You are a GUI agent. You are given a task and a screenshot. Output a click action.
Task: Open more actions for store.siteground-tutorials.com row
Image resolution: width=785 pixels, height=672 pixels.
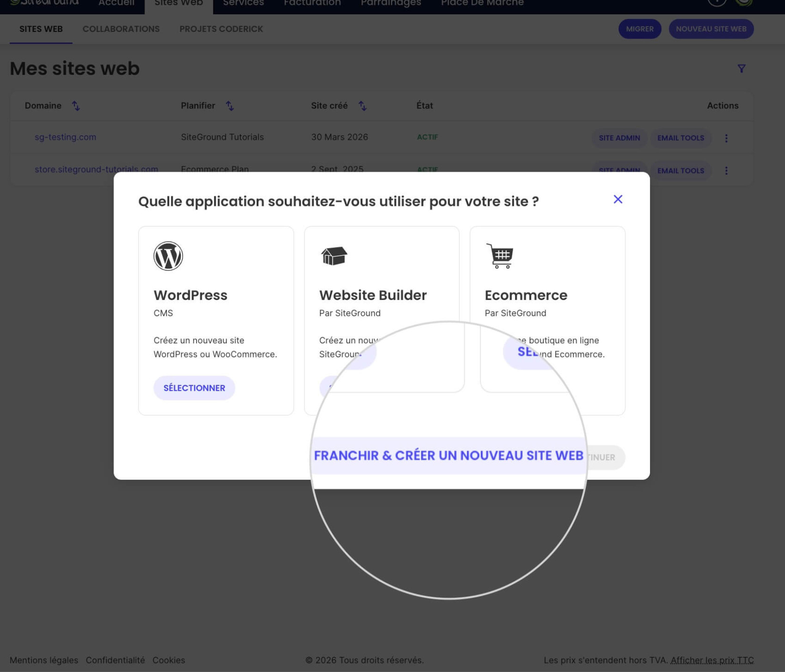coord(726,170)
